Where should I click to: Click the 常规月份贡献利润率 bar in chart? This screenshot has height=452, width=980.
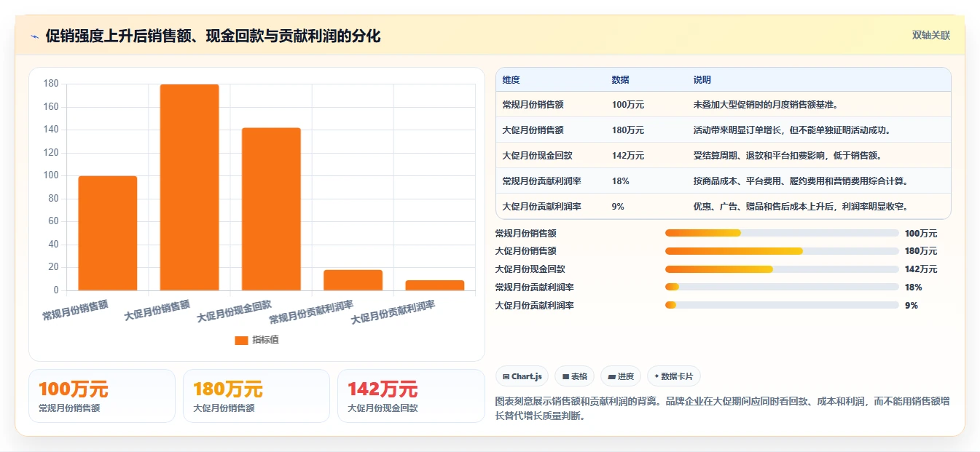(353, 280)
